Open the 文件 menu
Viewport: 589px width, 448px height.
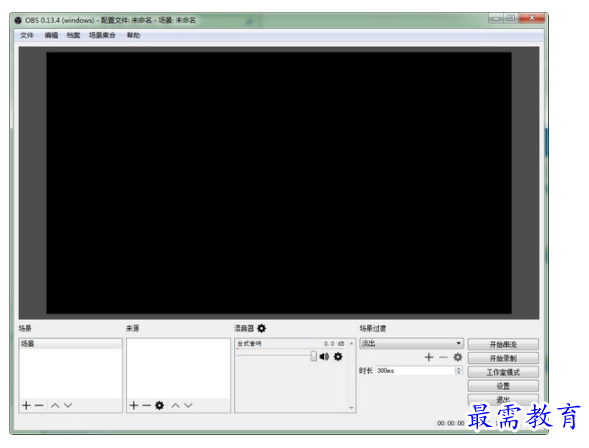coord(27,35)
